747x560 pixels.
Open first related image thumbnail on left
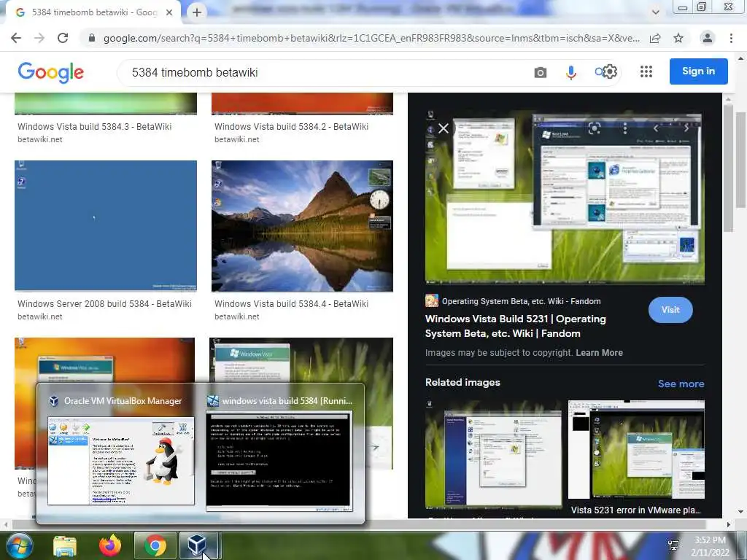tap(493, 454)
